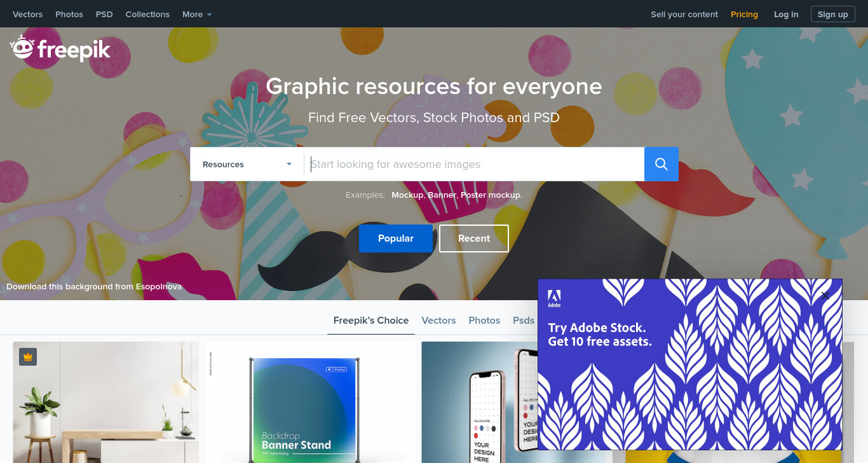Switch to the Freepik's Choice tab
The width and height of the screenshot is (868, 463).
coord(371,321)
